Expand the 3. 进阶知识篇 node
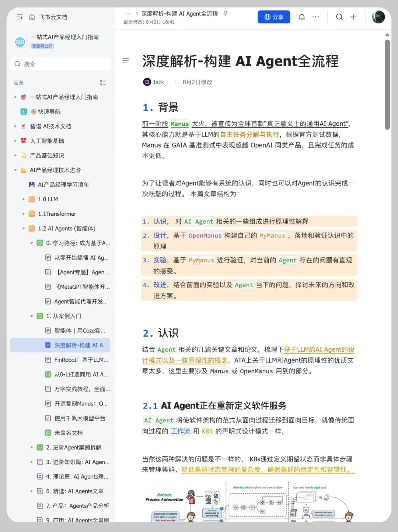 pyautogui.click(x=32, y=462)
